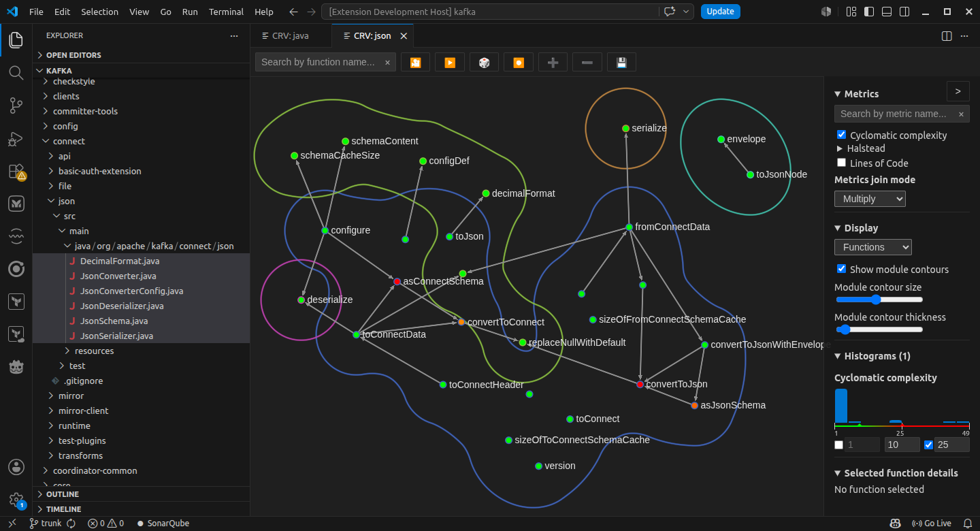This screenshot has height=531, width=980.
Task: Uncheck the histogram threshold checkbox beside 25
Action: pyautogui.click(x=928, y=445)
